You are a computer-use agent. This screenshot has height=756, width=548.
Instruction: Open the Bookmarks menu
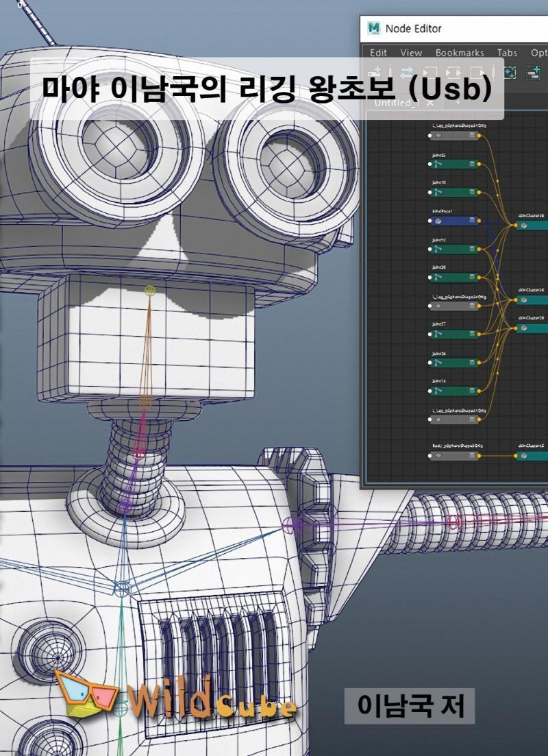point(460,53)
